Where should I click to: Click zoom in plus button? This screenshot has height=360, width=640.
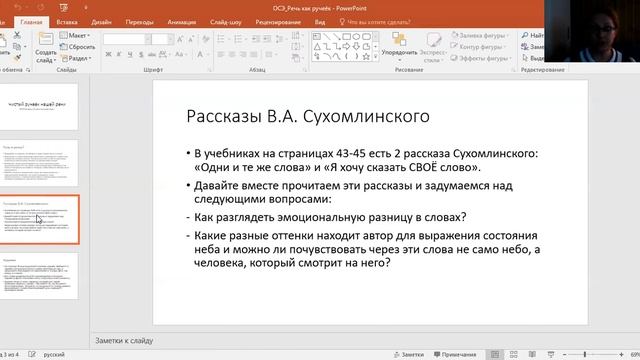pos(621,354)
